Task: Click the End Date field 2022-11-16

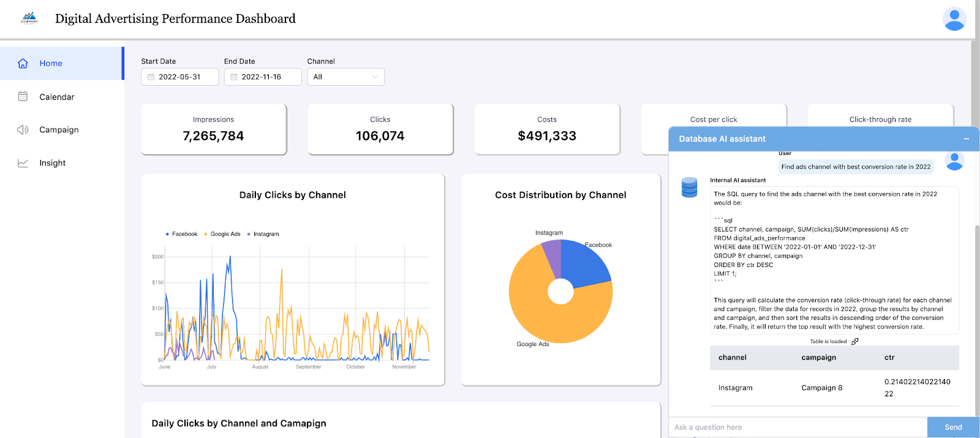Action: pos(263,77)
